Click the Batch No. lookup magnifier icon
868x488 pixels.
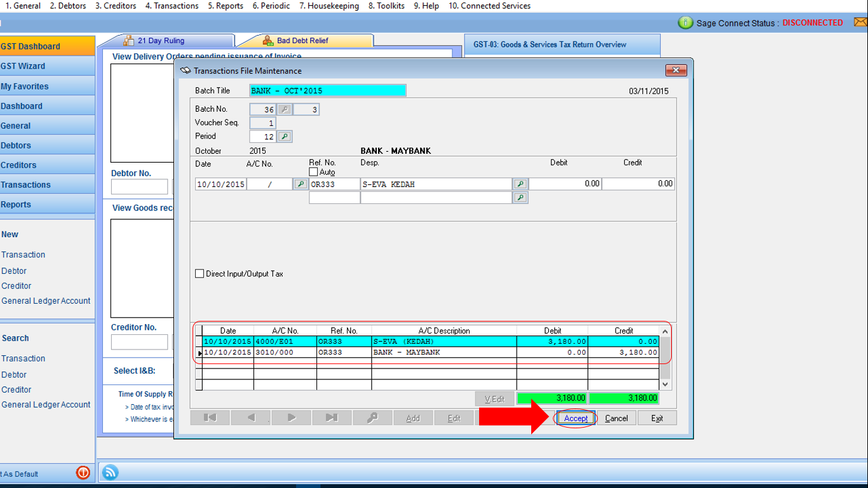285,110
